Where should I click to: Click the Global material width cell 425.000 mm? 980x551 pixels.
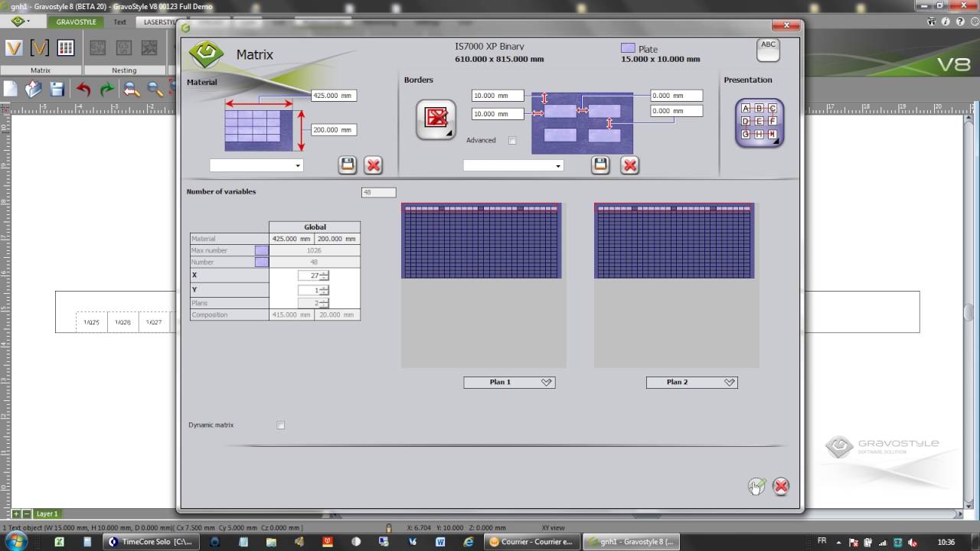click(292, 239)
